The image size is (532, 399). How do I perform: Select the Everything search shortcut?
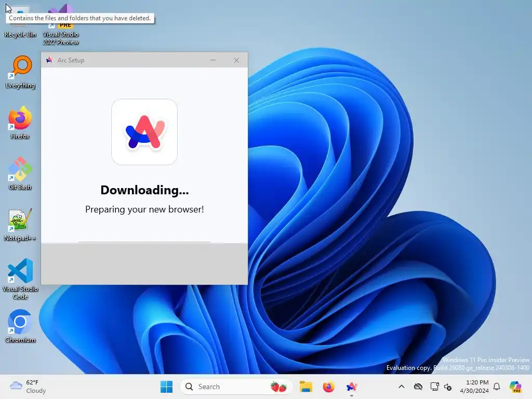20,72
